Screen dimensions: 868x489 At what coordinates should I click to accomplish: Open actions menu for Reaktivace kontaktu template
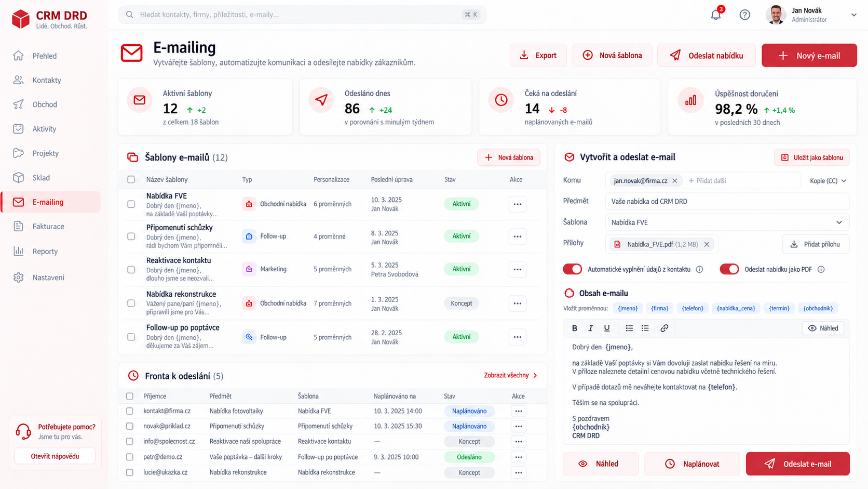pyautogui.click(x=518, y=269)
